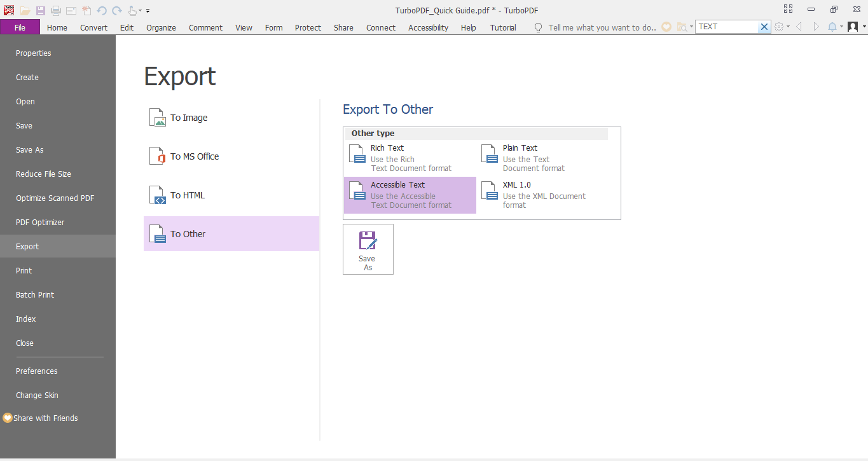Click the Undo arrow in quick toolbar
Viewport: 868px width, 461px height.
click(102, 11)
